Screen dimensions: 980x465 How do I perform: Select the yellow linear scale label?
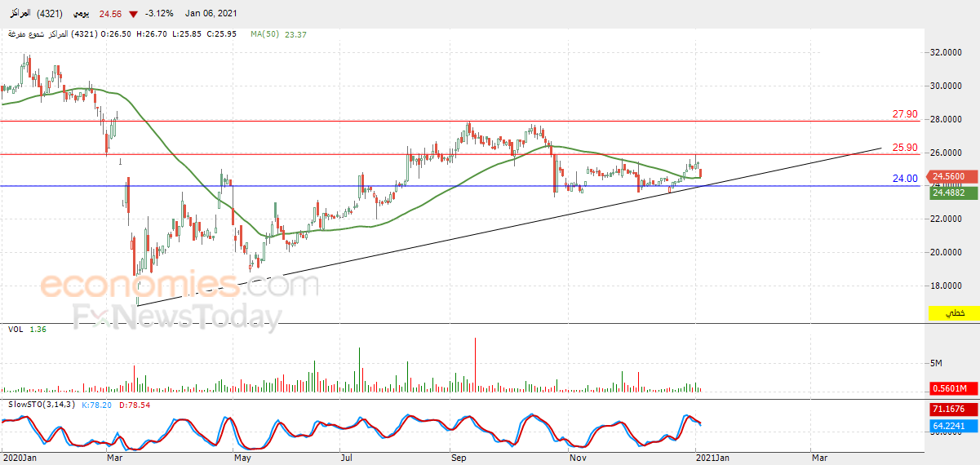pyautogui.click(x=954, y=314)
